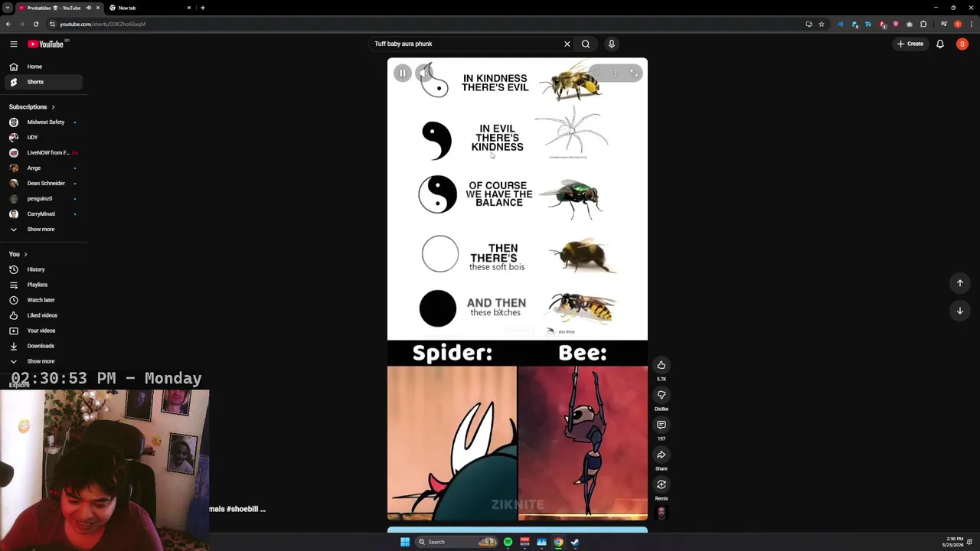Image resolution: width=980 pixels, height=551 pixels.
Task: Open History in the sidebar
Action: point(44,269)
